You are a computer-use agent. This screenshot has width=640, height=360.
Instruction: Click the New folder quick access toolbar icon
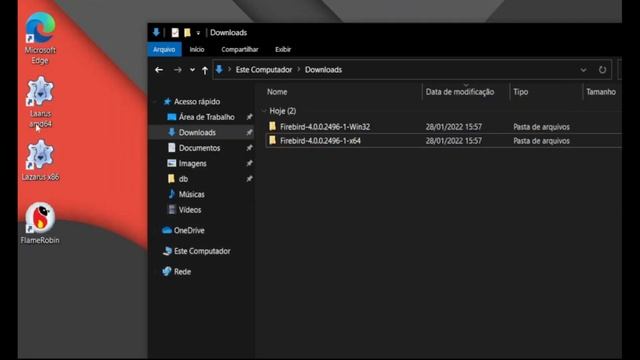click(x=187, y=33)
